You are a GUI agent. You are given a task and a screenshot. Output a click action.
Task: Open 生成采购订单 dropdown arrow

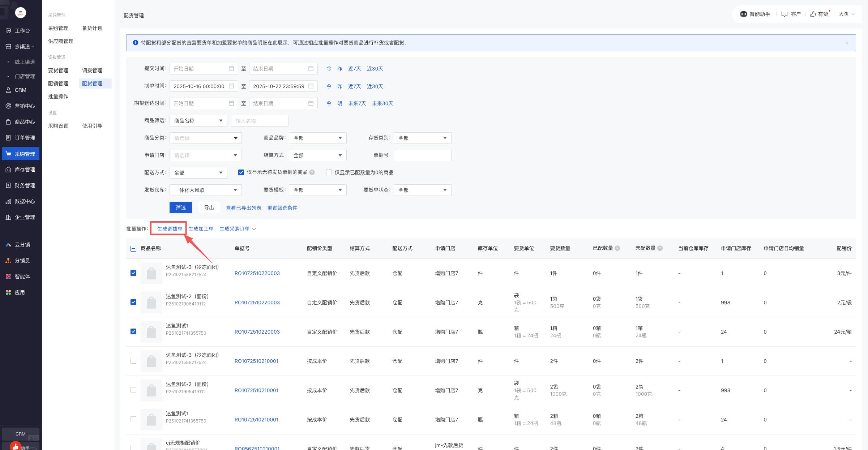pos(254,229)
